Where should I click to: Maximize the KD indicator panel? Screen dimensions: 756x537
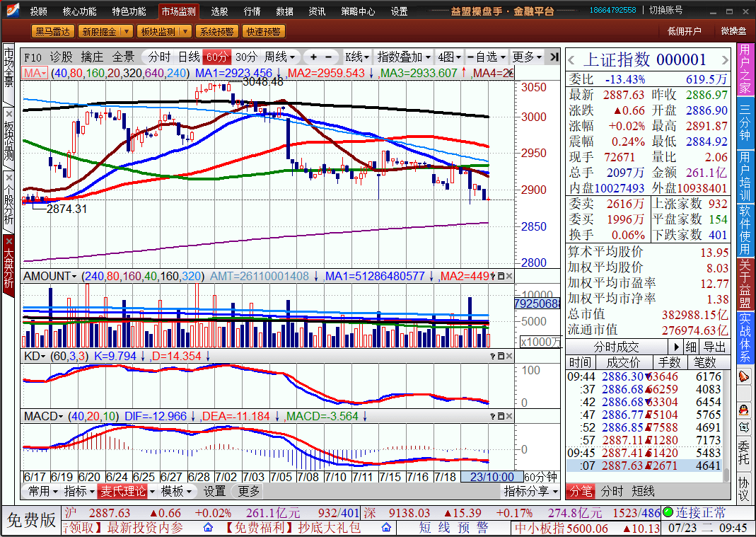tap(501, 356)
